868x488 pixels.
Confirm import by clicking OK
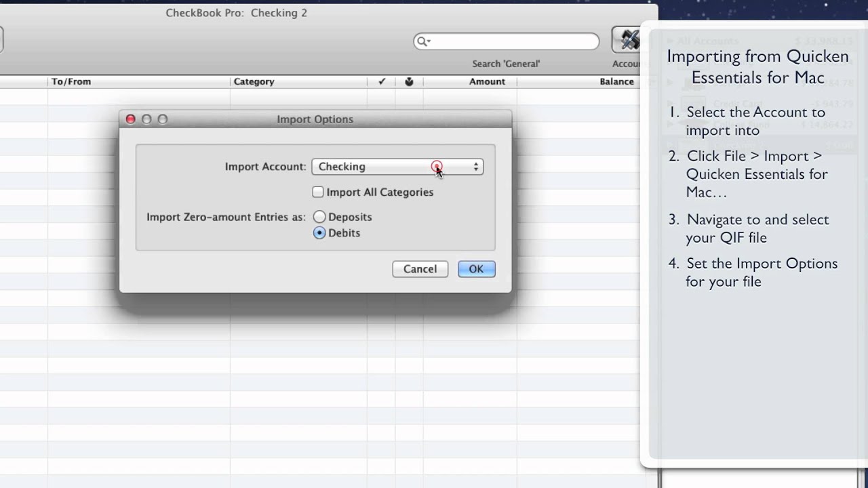(x=476, y=269)
